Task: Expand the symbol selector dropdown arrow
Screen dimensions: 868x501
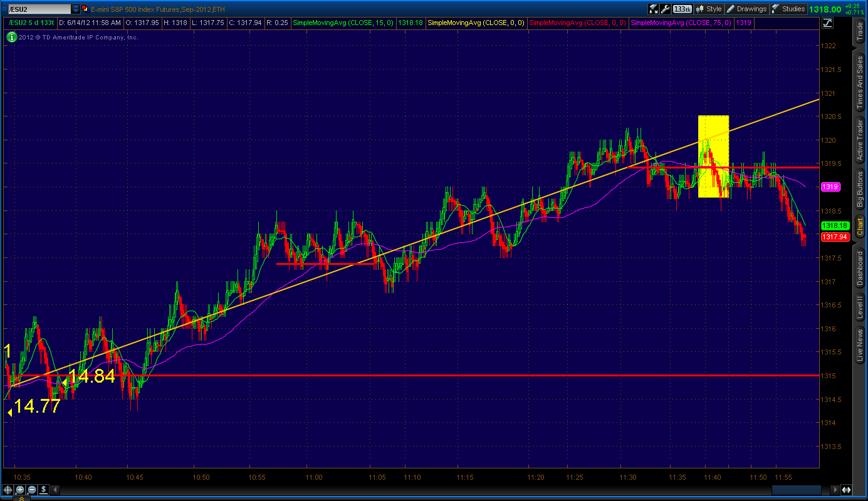Action: (x=76, y=9)
